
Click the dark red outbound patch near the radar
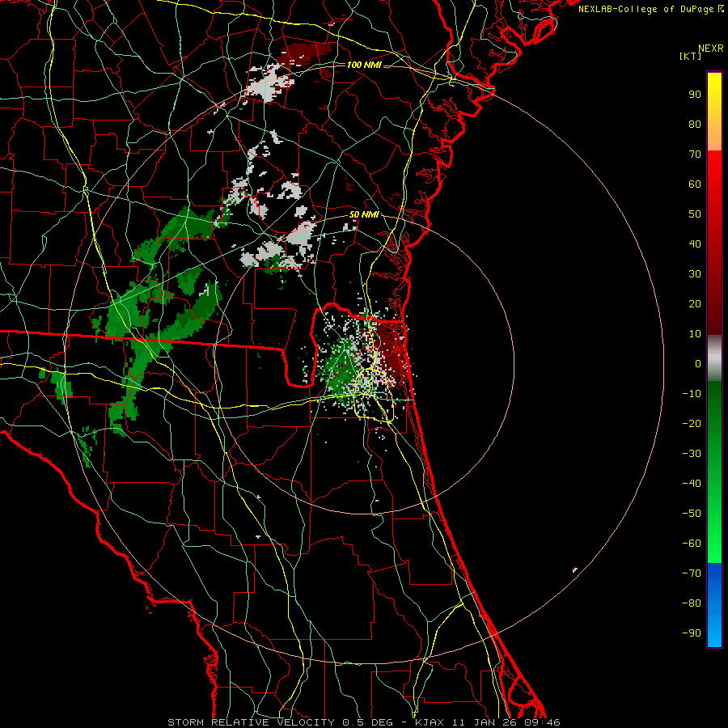390,350
